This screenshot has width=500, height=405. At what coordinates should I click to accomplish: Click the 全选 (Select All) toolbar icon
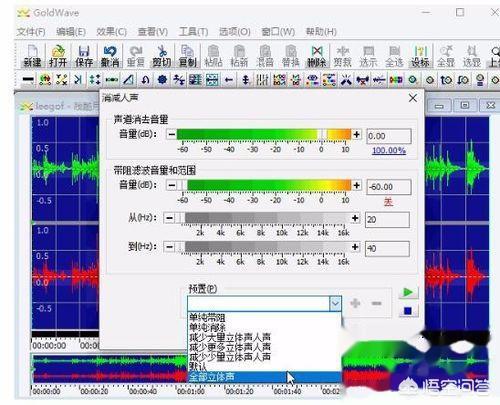click(x=394, y=56)
